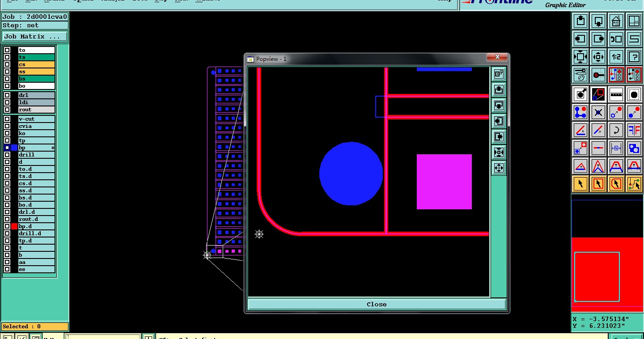
Task: Toggle checkbox for layer ts
Action: click(x=7, y=57)
